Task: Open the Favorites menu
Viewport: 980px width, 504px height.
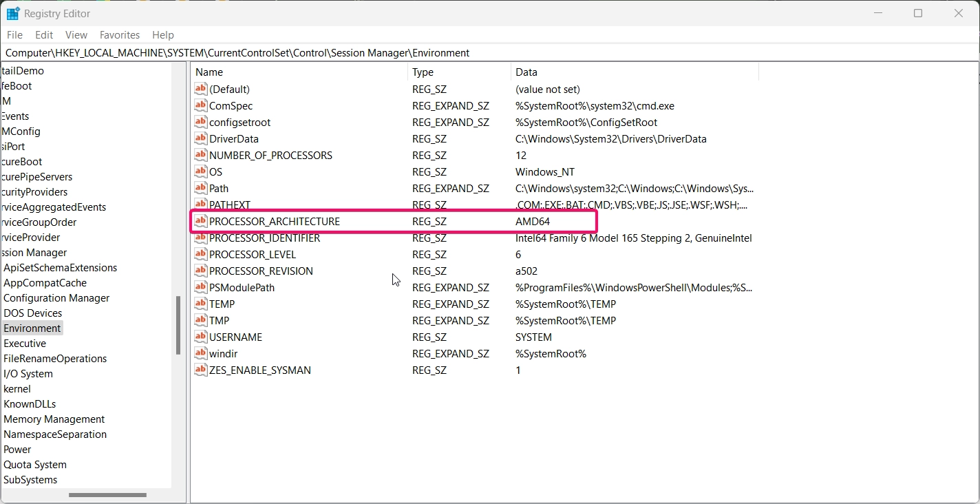Action: tap(120, 34)
